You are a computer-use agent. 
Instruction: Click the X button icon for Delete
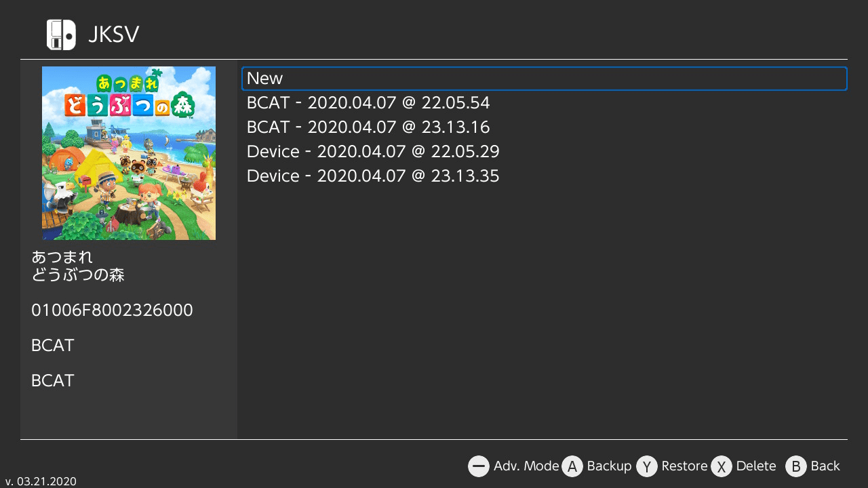pos(722,466)
